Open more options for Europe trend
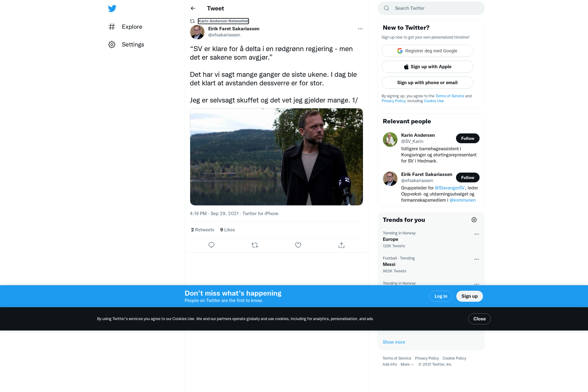588x392 pixels. tap(477, 234)
